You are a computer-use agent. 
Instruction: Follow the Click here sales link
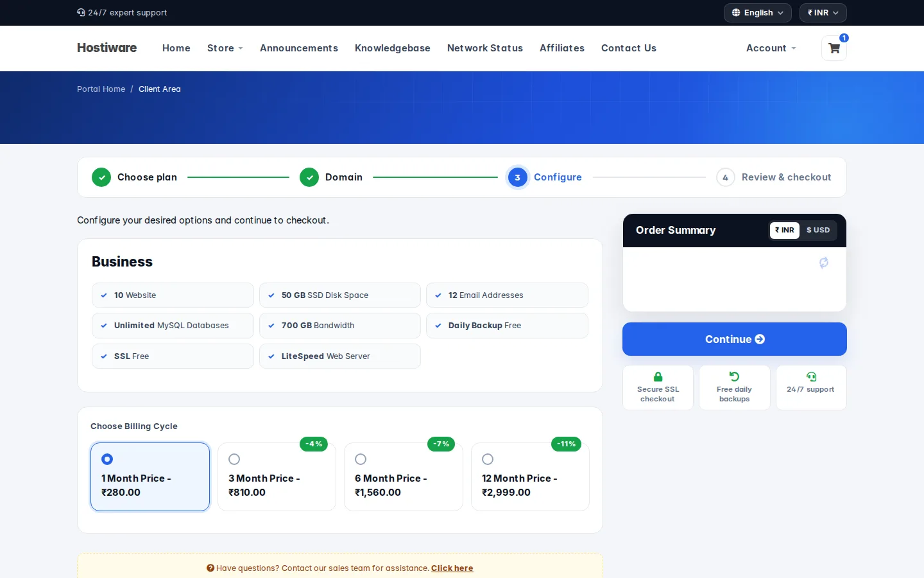point(452,568)
